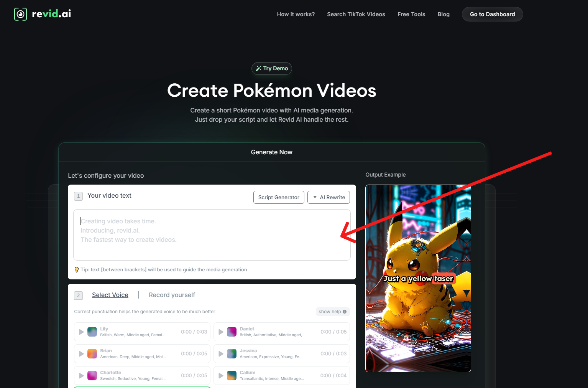Viewport: 588px width, 388px height.
Task: Open the Script Generator
Action: (279, 197)
